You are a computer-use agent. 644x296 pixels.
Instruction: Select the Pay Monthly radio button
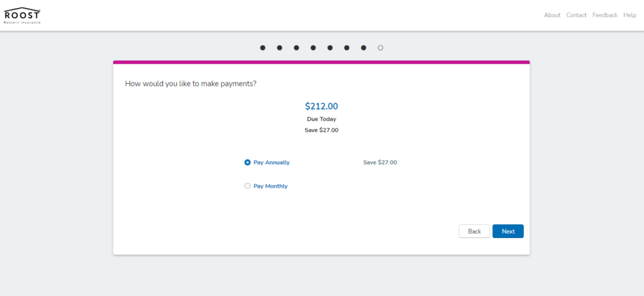pos(247,186)
